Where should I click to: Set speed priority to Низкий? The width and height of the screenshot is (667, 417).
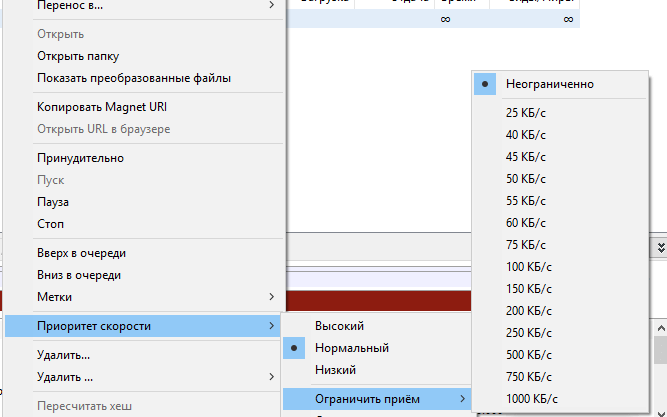click(335, 370)
